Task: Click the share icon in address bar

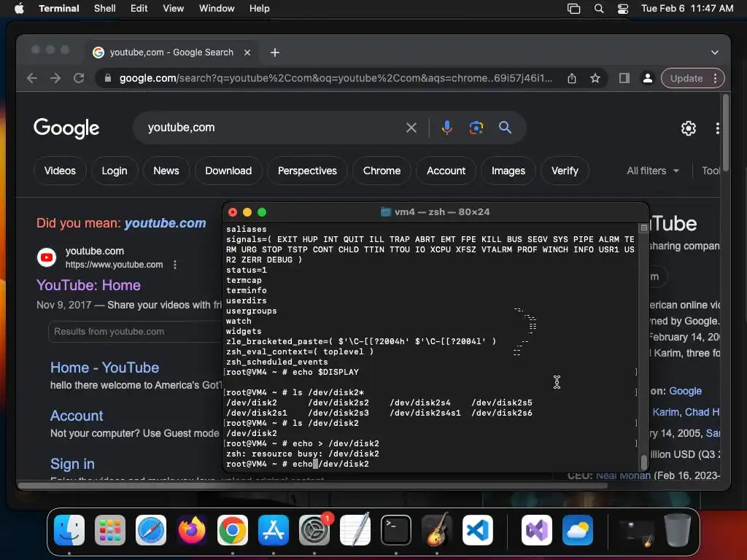Action: click(x=572, y=78)
